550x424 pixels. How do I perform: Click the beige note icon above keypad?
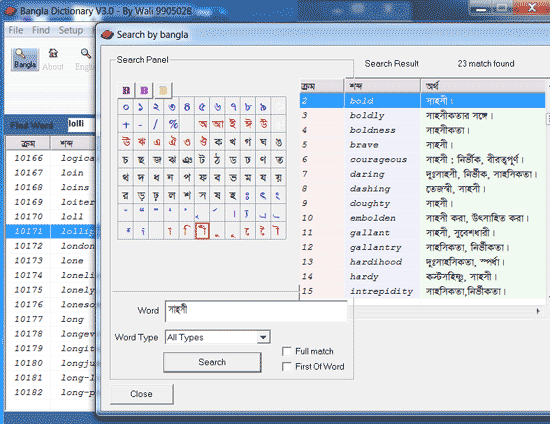[x=163, y=90]
